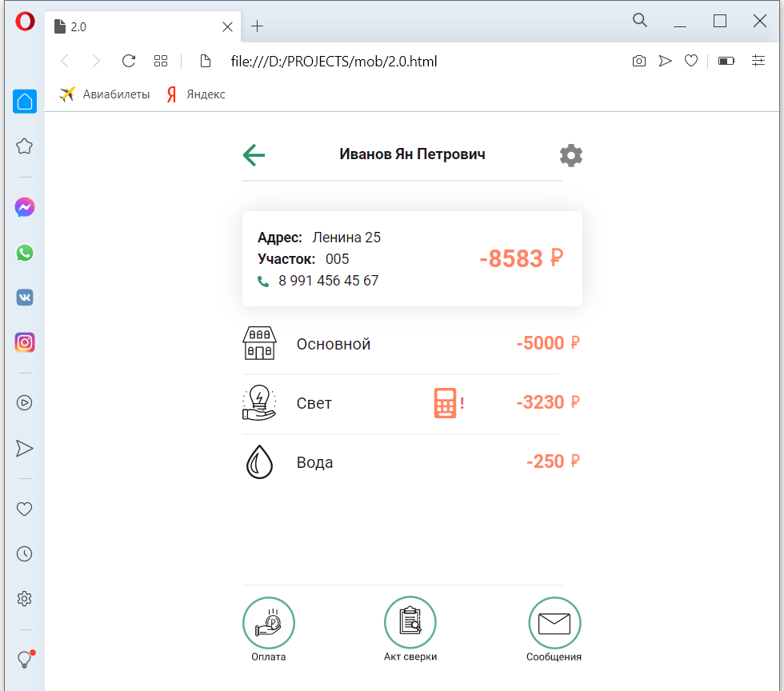The image size is (784, 691).
Task: Switch to the 2.0 browser tab
Action: click(136, 26)
